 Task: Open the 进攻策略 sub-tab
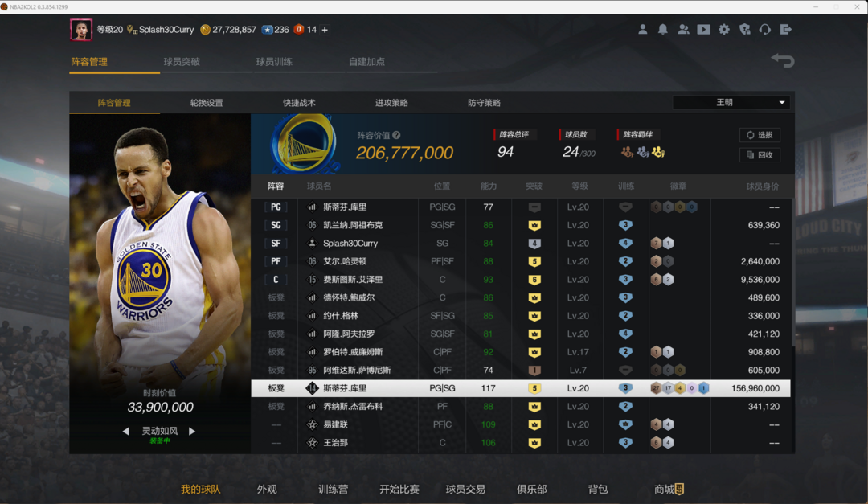tap(391, 103)
